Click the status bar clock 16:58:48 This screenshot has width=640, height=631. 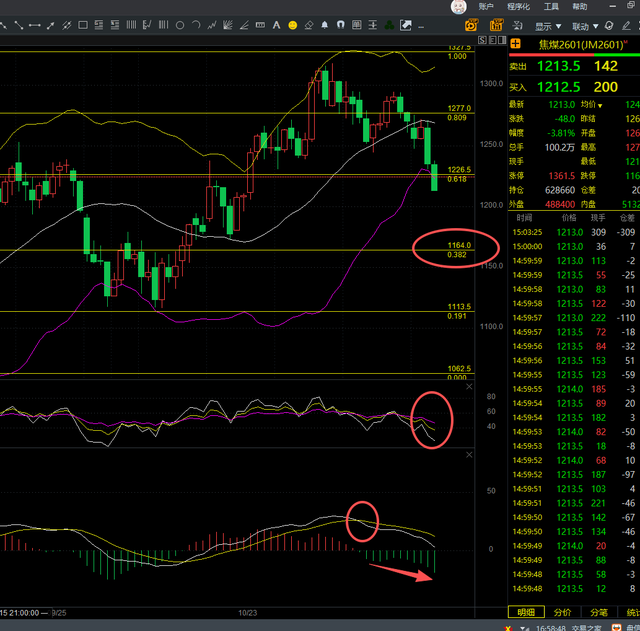(551, 628)
